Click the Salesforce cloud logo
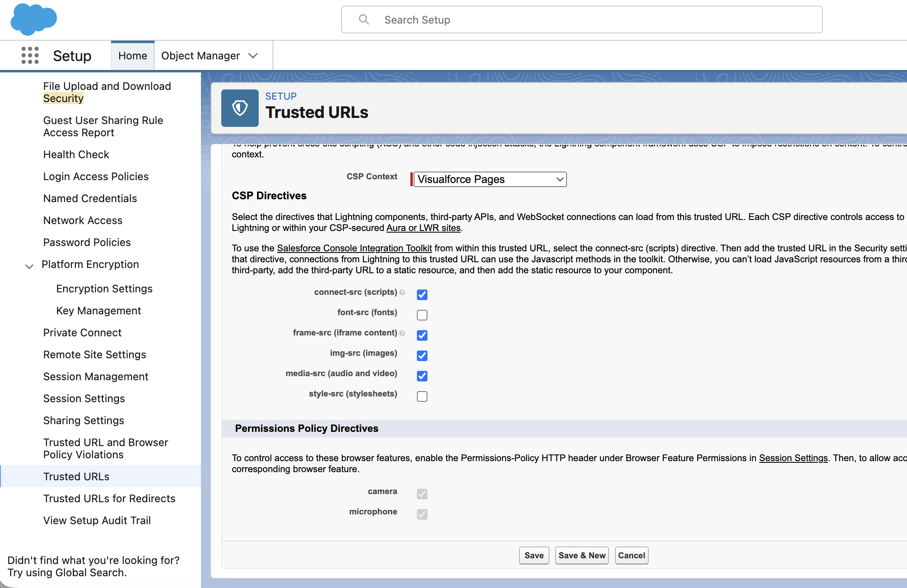Viewport: 907px width, 588px height. pos(34,19)
